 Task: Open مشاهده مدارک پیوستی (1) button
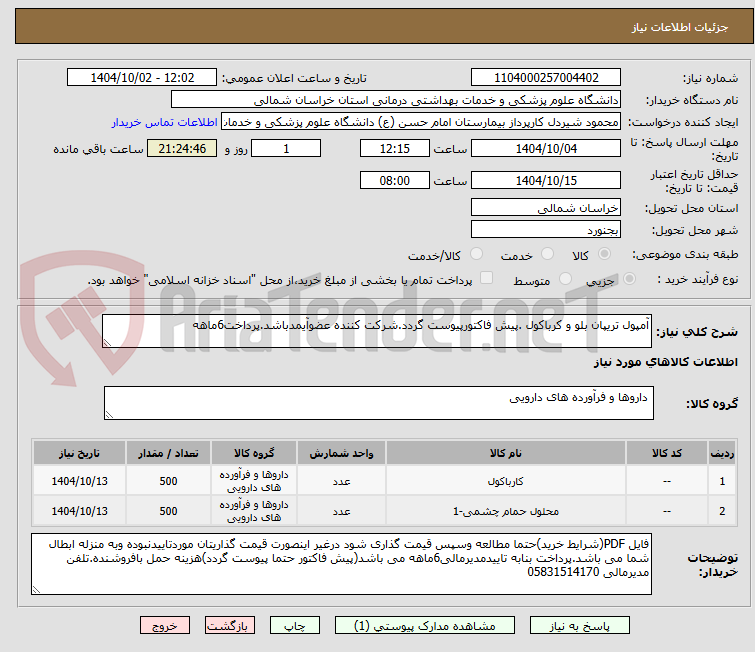pos(425,626)
